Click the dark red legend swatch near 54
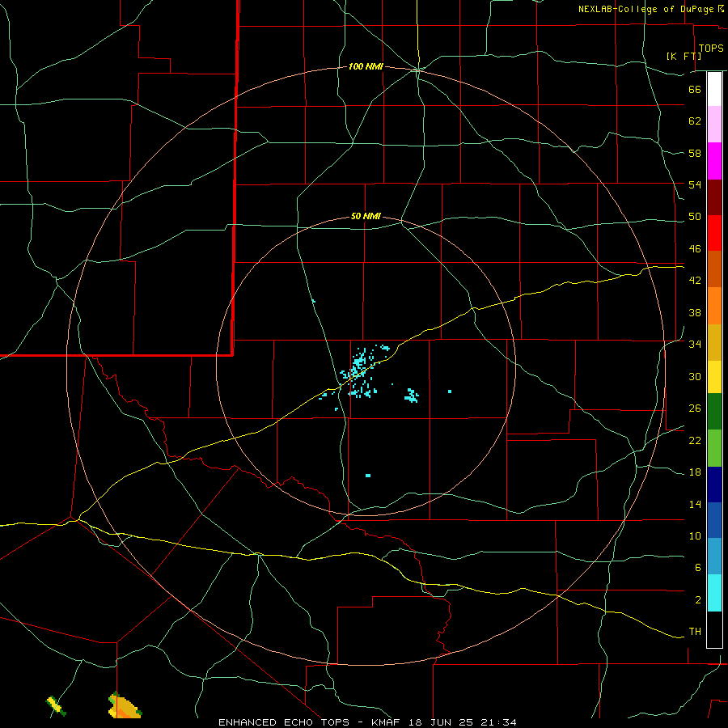 point(714,197)
